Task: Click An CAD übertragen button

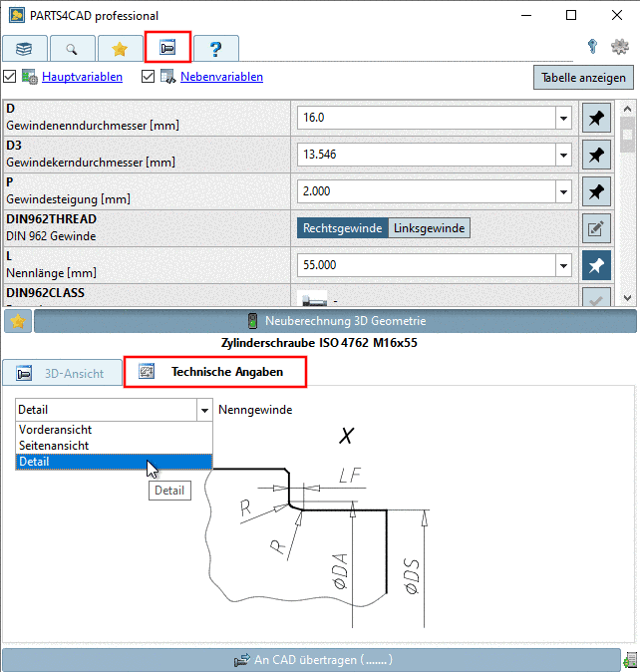Action: pos(311,660)
